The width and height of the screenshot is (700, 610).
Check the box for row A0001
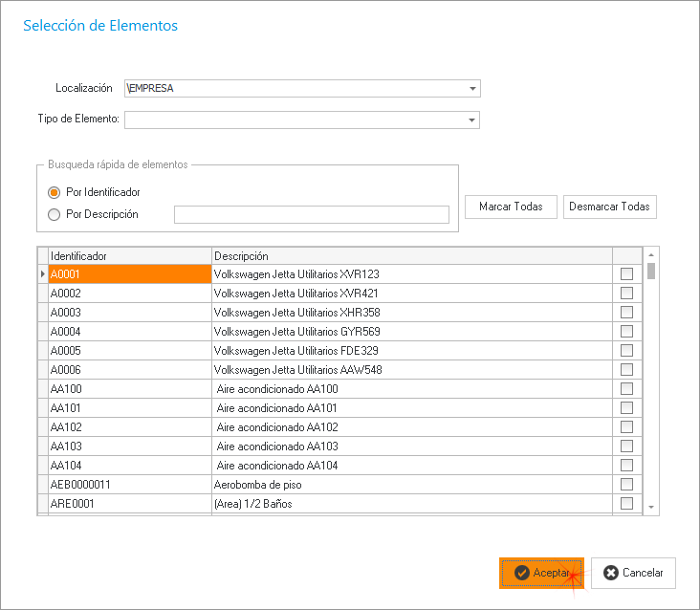coord(626,274)
